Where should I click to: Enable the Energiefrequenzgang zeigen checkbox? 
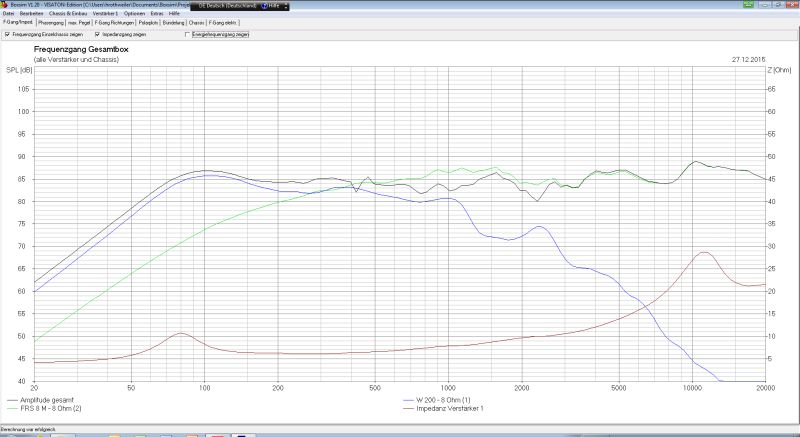pos(187,34)
